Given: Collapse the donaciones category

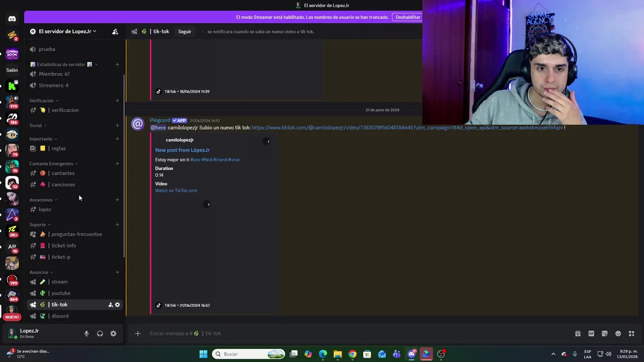Looking at the screenshot, I should 43,200.
